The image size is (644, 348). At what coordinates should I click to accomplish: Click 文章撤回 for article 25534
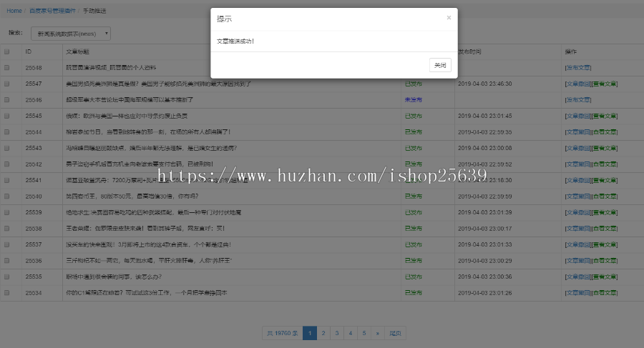pos(578,293)
